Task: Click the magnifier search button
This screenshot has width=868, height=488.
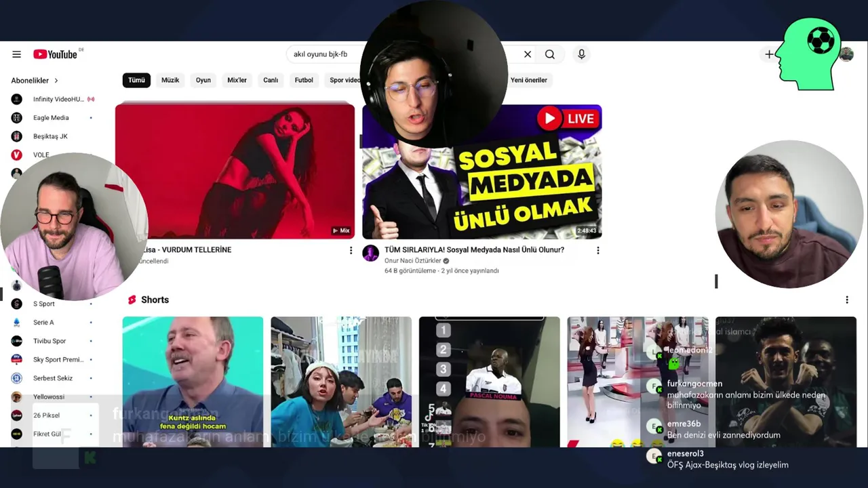Action: click(550, 54)
